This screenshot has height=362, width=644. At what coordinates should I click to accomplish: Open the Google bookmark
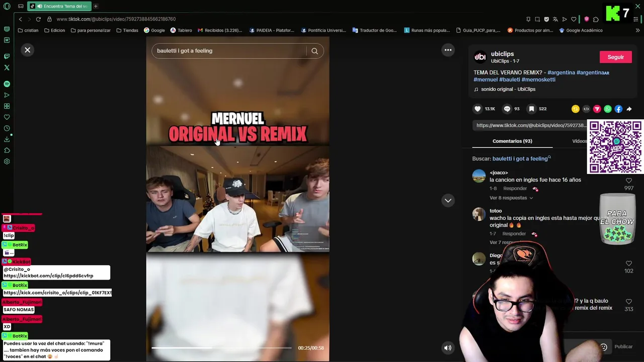coord(154,30)
